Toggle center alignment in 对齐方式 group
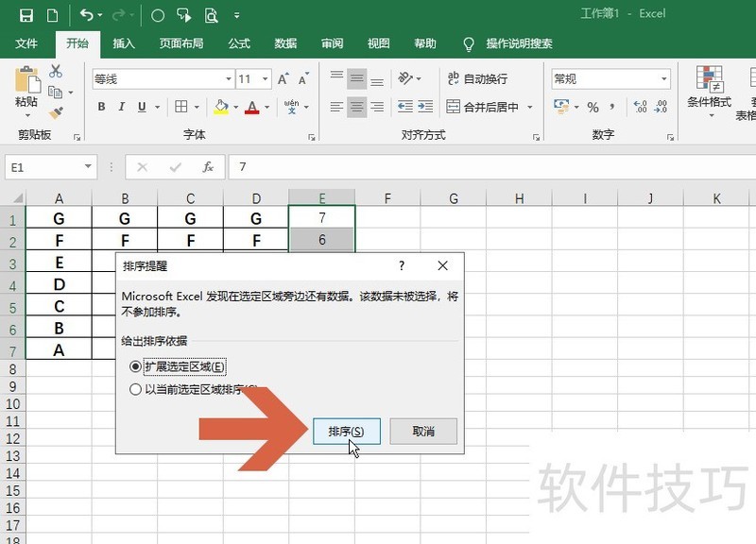Screen dimensions: 756x544 click(x=355, y=107)
